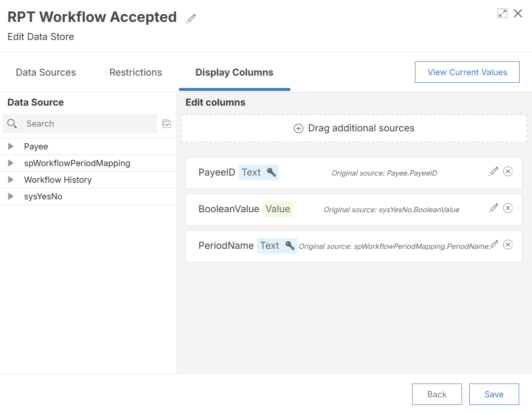The image size is (532, 413).
Task: Remove the BooleanValue column
Action: [x=508, y=208]
